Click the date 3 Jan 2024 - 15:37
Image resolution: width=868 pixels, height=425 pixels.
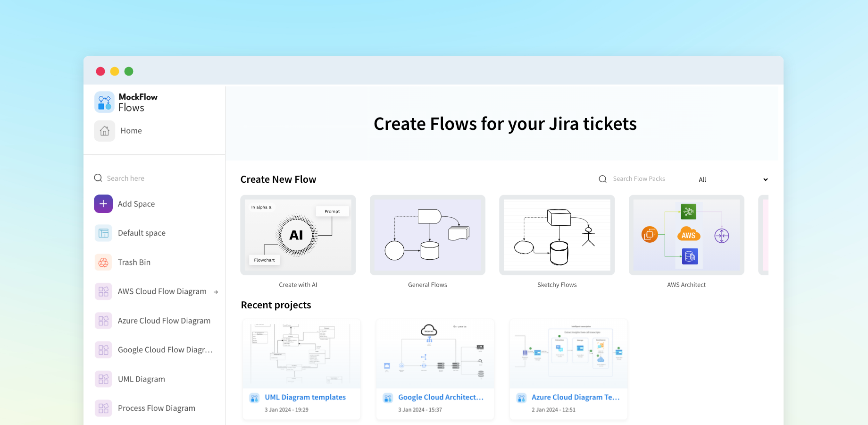coord(420,410)
